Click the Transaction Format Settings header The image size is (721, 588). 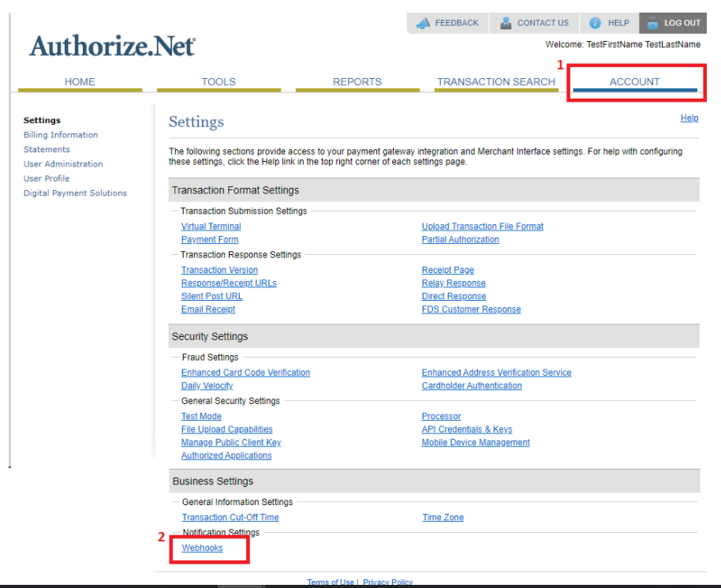(434, 190)
